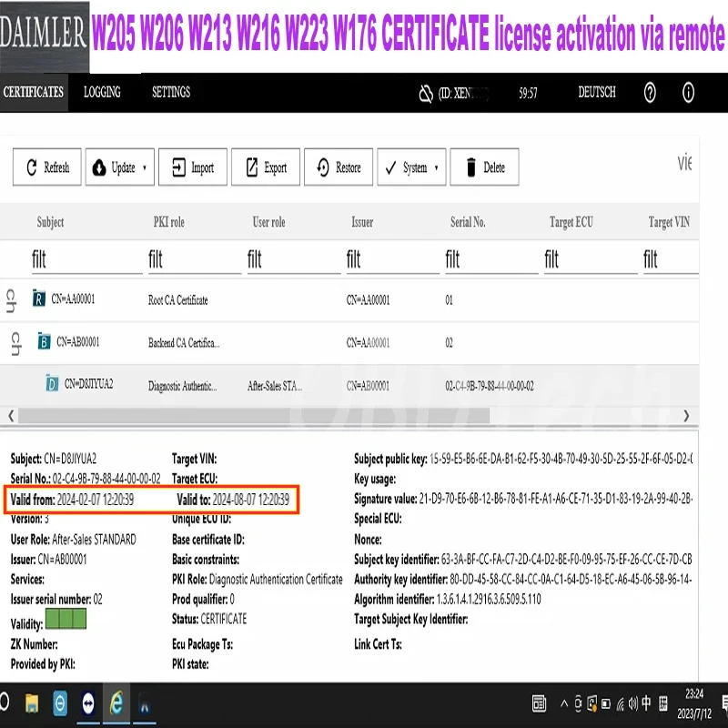Focus the PKI role filter field
The image size is (728, 728).
pyautogui.click(x=195, y=260)
